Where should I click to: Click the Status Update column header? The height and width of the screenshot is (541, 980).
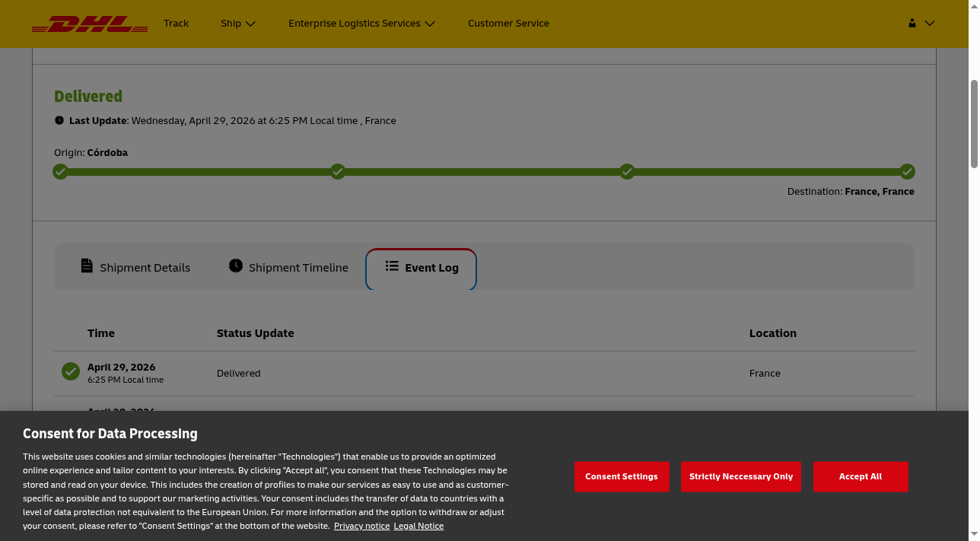click(x=255, y=333)
